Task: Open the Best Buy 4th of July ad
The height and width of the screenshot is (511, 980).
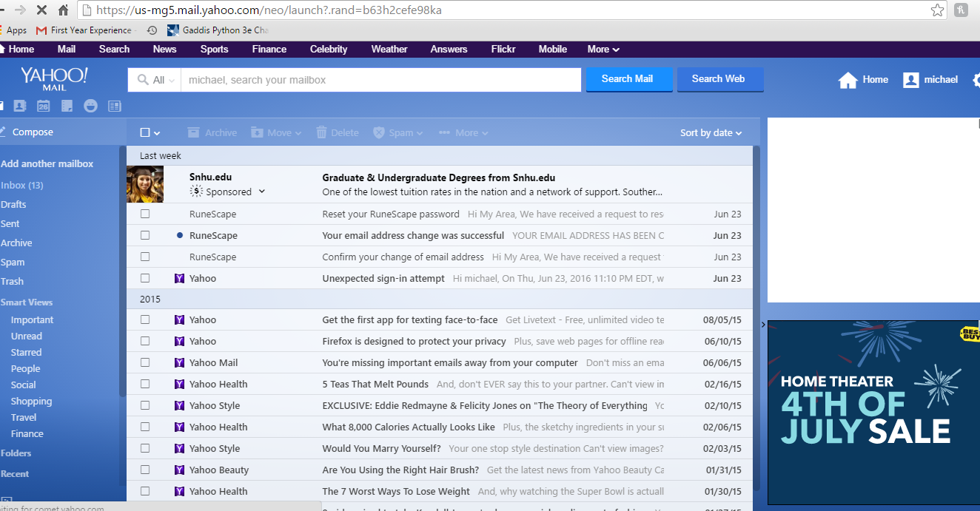Action: (x=873, y=412)
